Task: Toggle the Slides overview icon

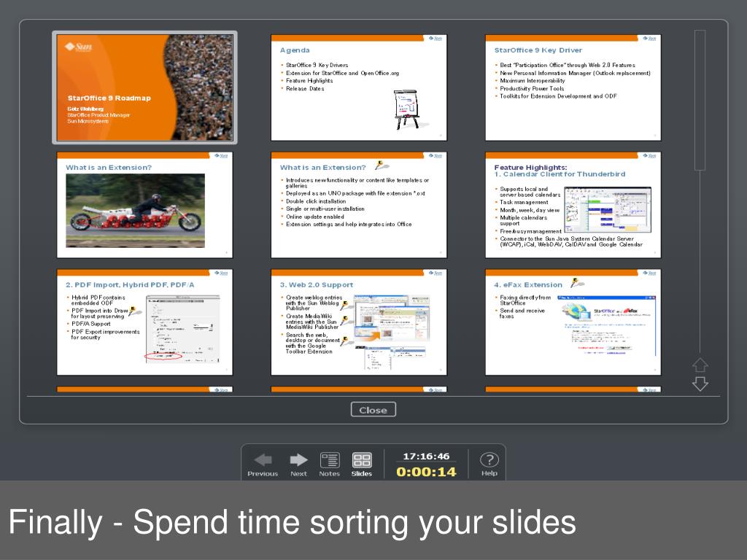Action: (362, 461)
